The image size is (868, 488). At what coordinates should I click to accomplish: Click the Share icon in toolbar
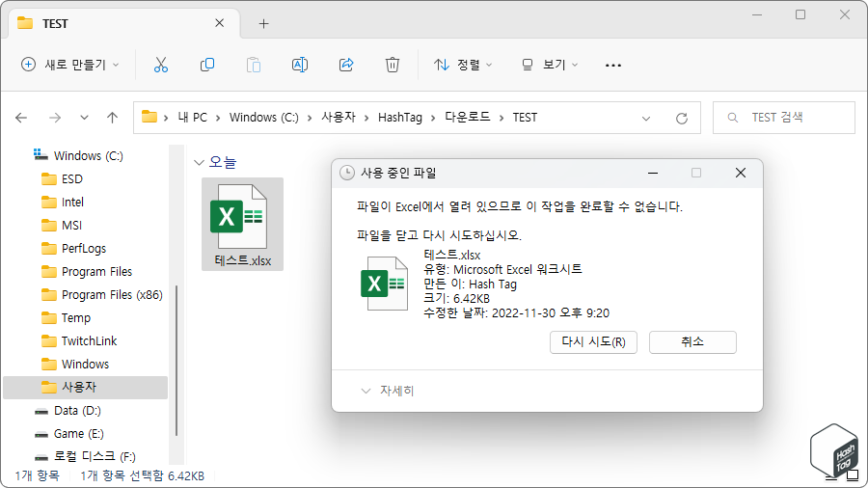[346, 65]
